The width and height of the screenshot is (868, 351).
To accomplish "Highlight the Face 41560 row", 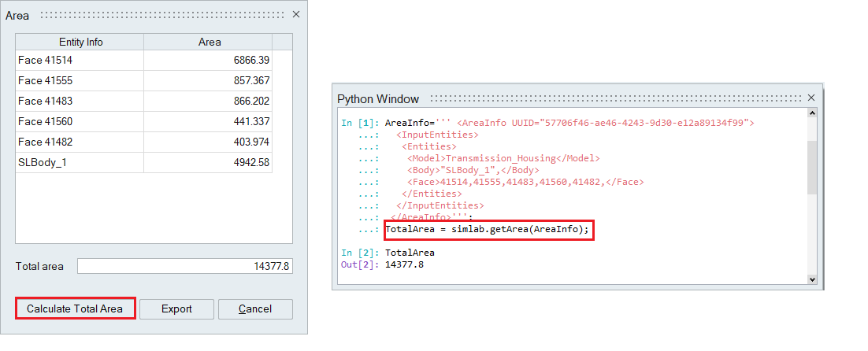I will point(80,121).
